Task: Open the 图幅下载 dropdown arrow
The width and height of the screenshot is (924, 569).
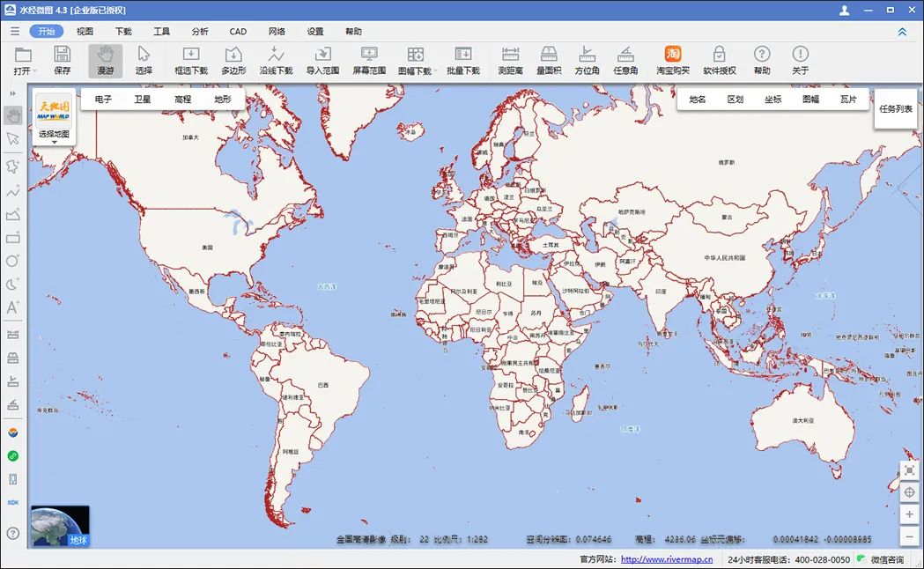Action: click(435, 71)
